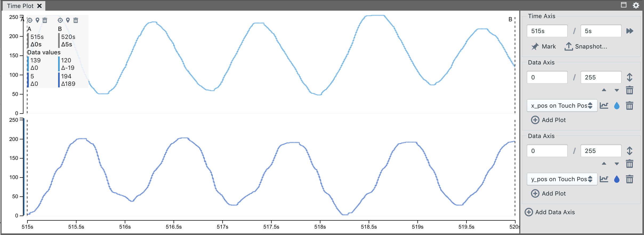
Task: Click the Snapshot... button
Action: (586, 46)
